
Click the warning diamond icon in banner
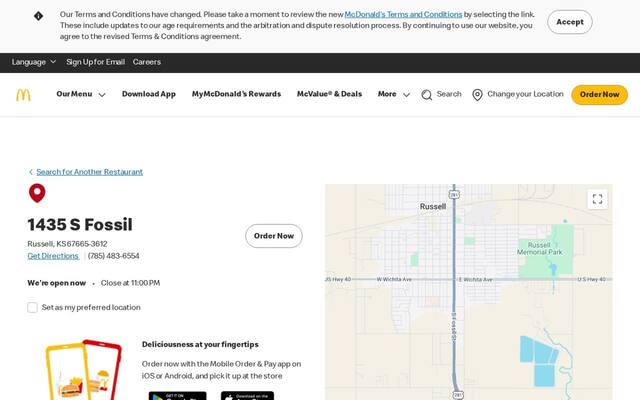[38, 16]
